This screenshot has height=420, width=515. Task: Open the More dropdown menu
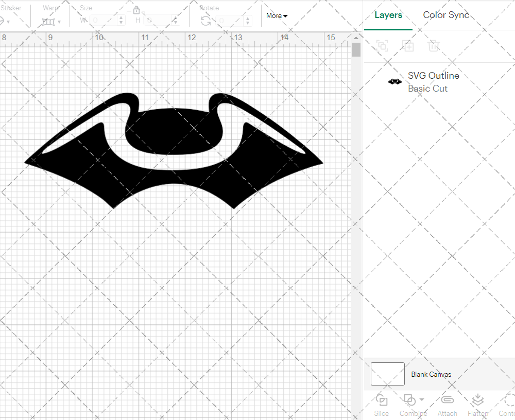tap(277, 16)
